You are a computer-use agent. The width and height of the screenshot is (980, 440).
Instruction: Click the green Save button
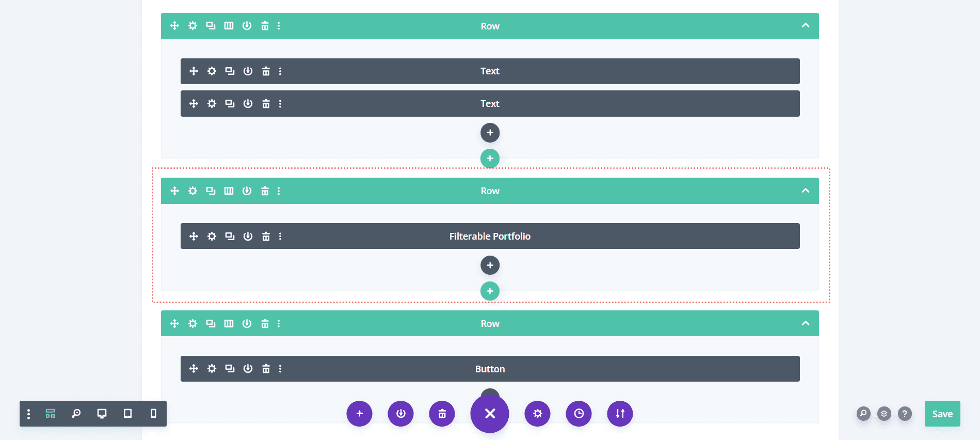pyautogui.click(x=942, y=414)
